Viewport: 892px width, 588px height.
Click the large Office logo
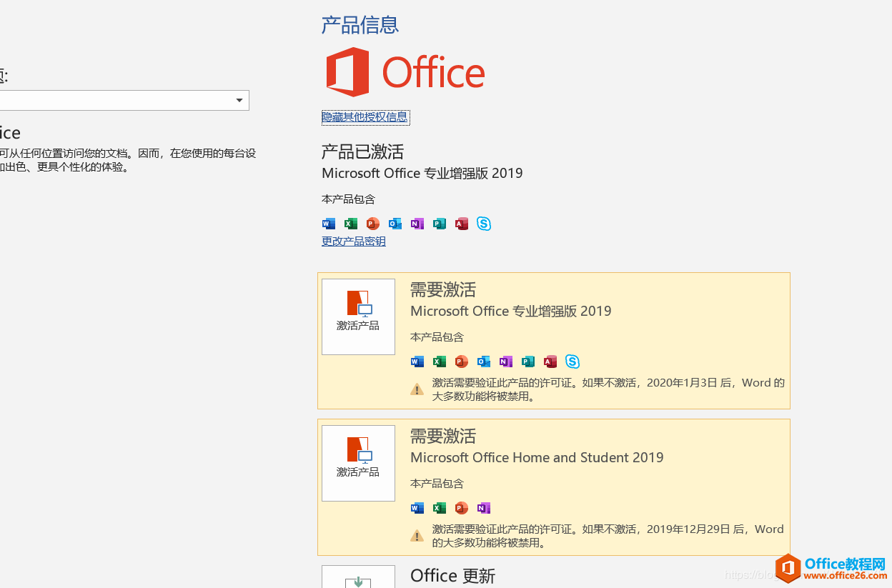coord(405,72)
